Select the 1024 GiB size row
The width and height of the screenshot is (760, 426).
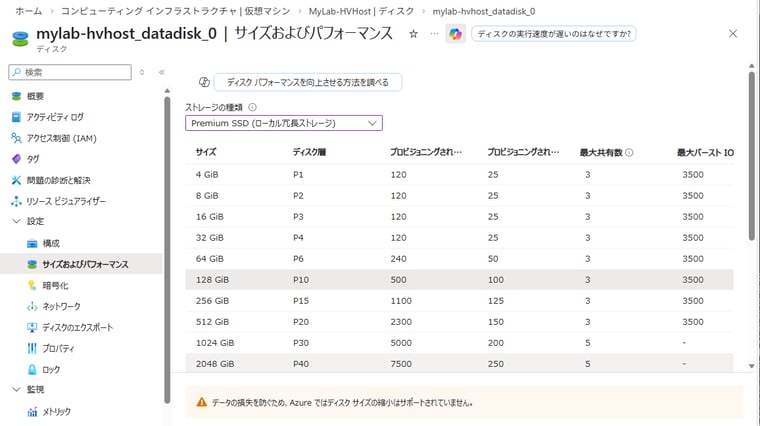pyautogui.click(x=459, y=343)
